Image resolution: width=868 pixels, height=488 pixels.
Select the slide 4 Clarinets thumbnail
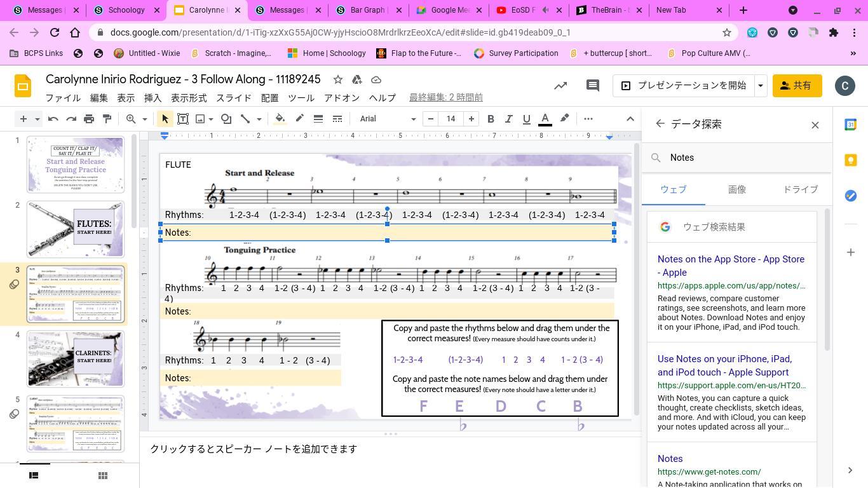(x=76, y=359)
